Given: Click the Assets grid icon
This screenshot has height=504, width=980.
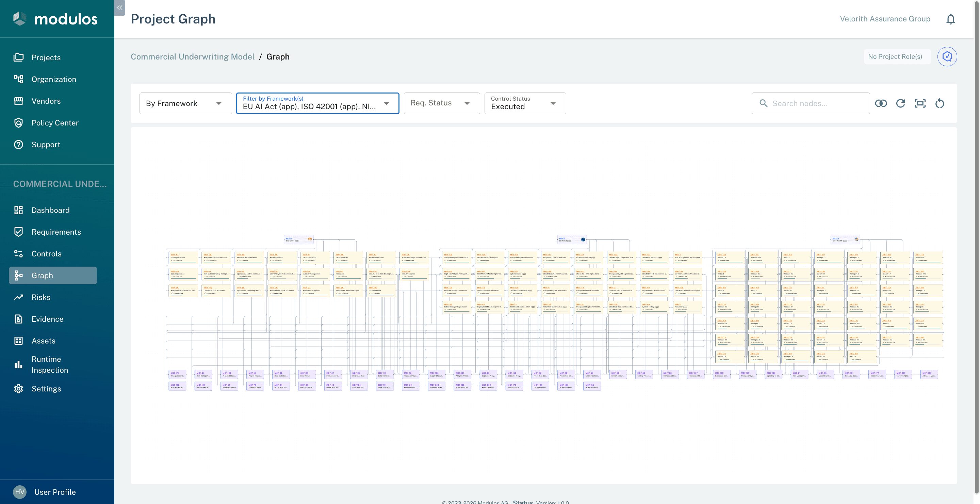Looking at the screenshot, I should coord(18,340).
